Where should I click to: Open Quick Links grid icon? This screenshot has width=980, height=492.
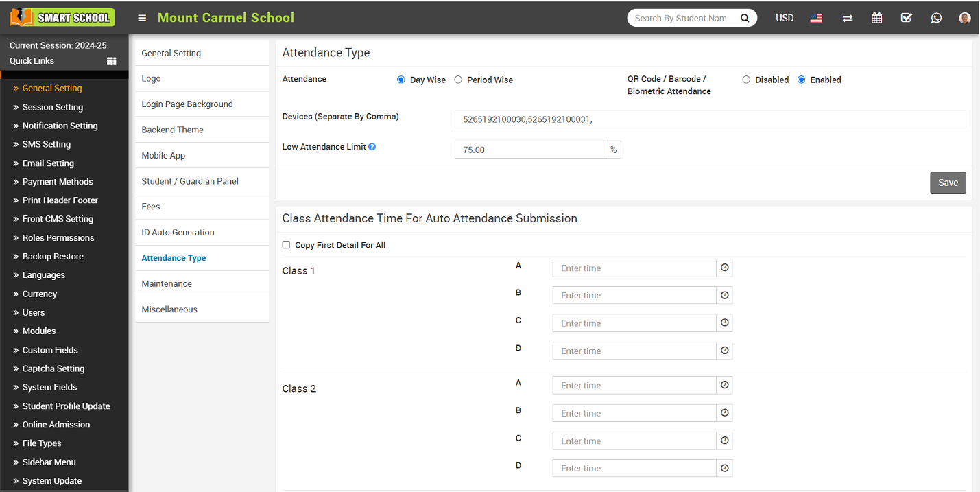click(112, 61)
